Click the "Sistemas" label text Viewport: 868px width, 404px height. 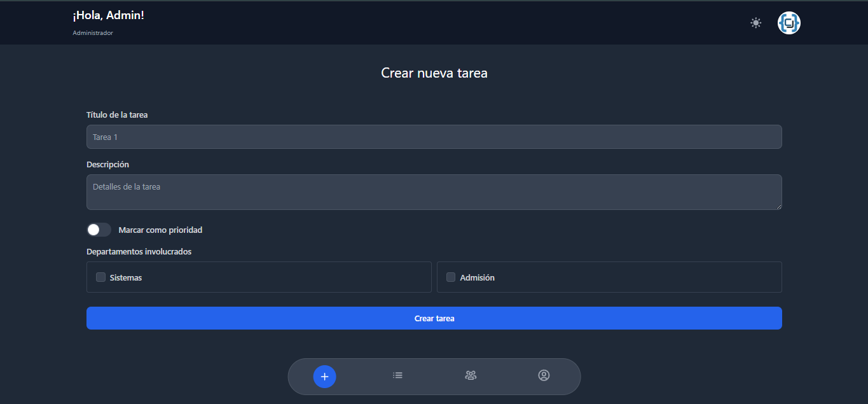[x=126, y=278]
